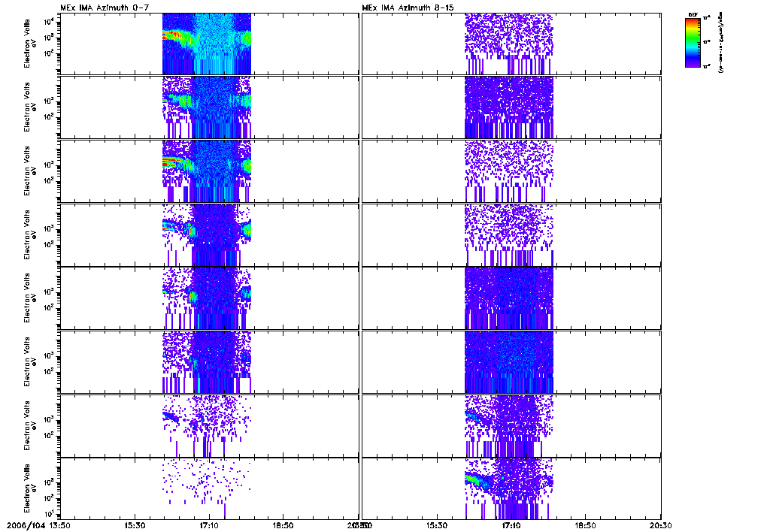Click the '17:10' time label under Azimuth 8-15
770x532 pixels.
[x=511, y=526]
